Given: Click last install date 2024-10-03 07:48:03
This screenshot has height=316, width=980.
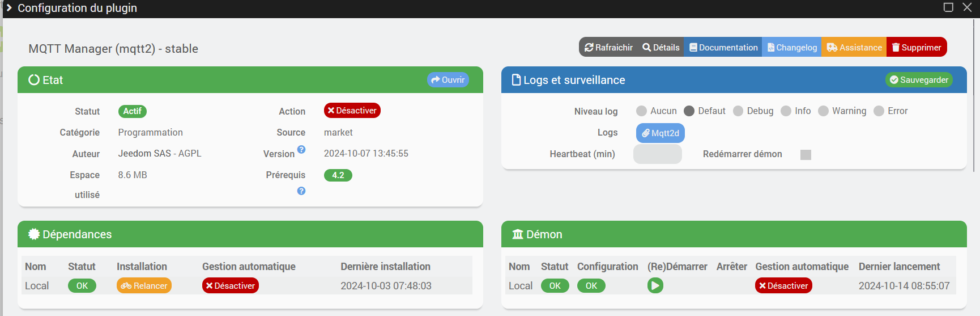Looking at the screenshot, I should pyautogui.click(x=386, y=286).
